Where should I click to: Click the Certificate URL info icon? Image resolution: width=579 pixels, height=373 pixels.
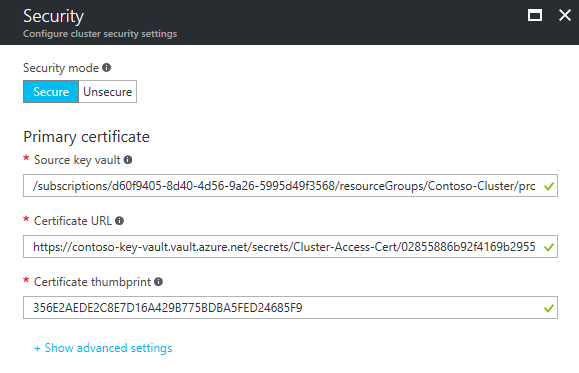pos(119,221)
